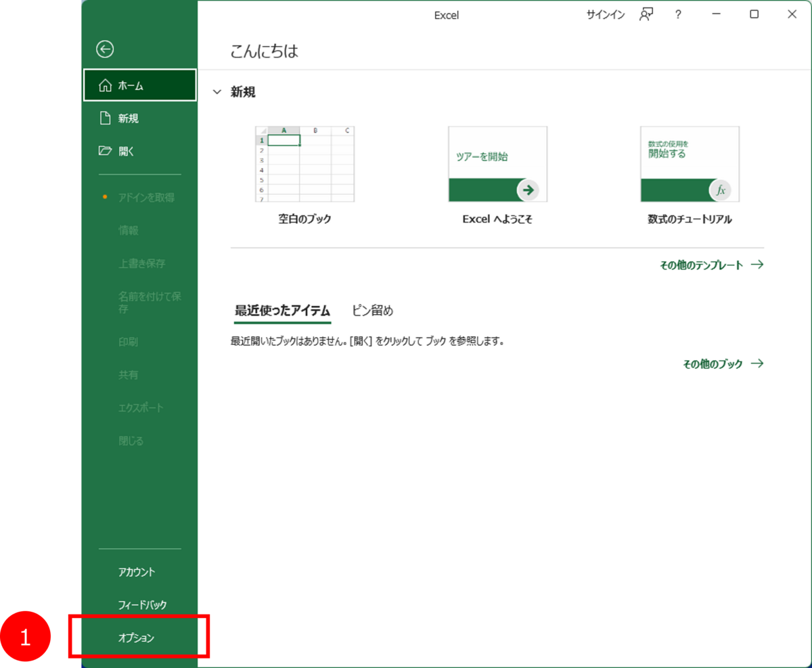Click the 新規 section heading text
812x668 pixels.
click(x=243, y=92)
